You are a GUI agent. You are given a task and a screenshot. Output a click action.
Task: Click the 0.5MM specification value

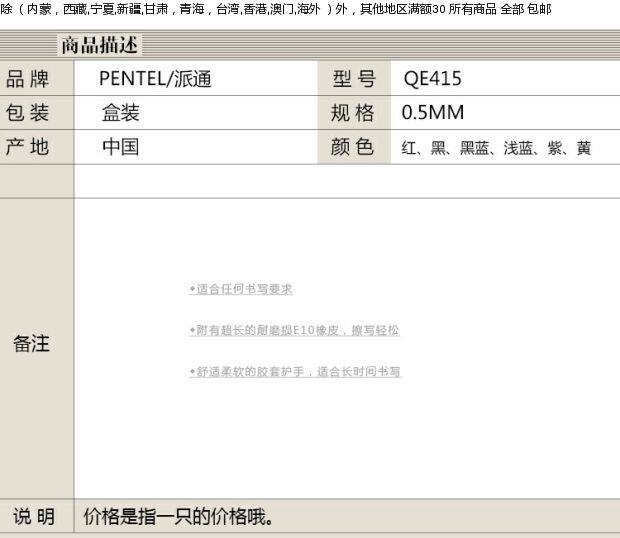point(433,112)
